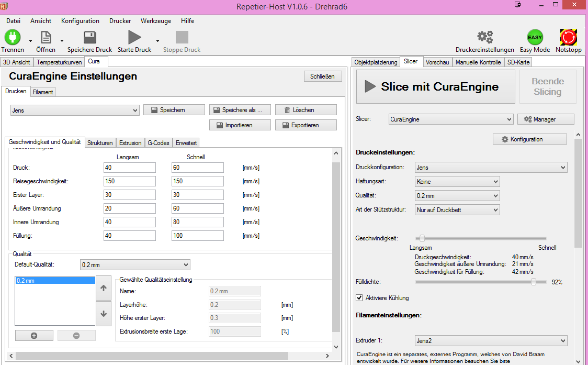588x365 pixels.
Task: Click the Äußere Umrandung Langsam field
Action: coord(130,208)
